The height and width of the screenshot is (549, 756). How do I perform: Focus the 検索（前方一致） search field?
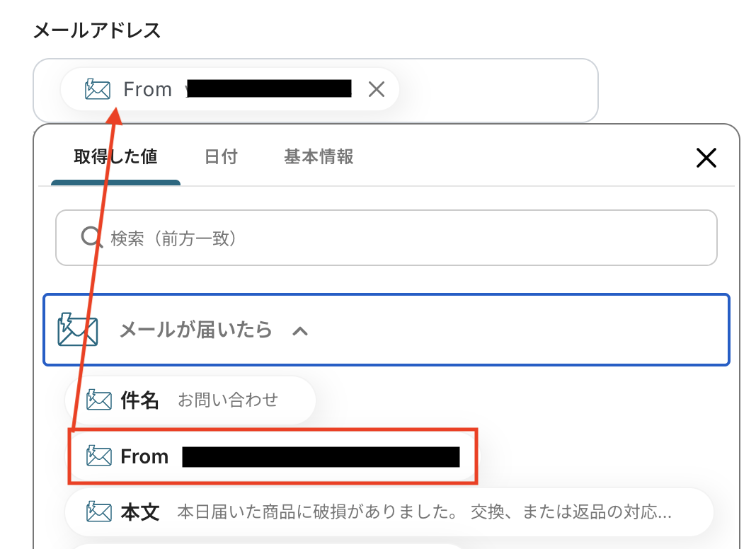[x=396, y=238]
